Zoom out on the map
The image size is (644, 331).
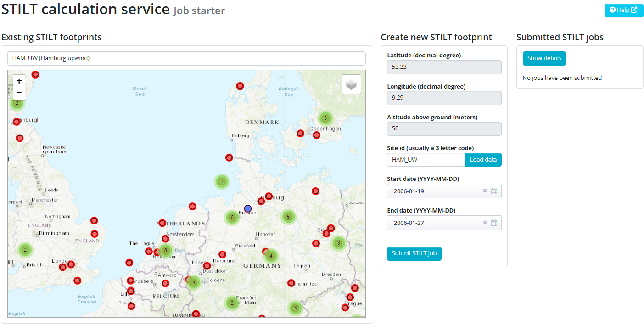click(19, 93)
